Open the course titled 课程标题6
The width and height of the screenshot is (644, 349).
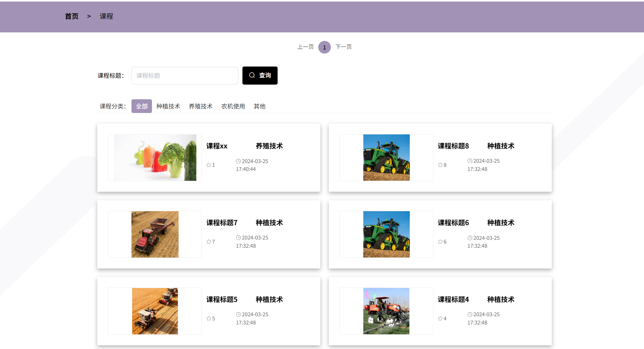coord(453,222)
